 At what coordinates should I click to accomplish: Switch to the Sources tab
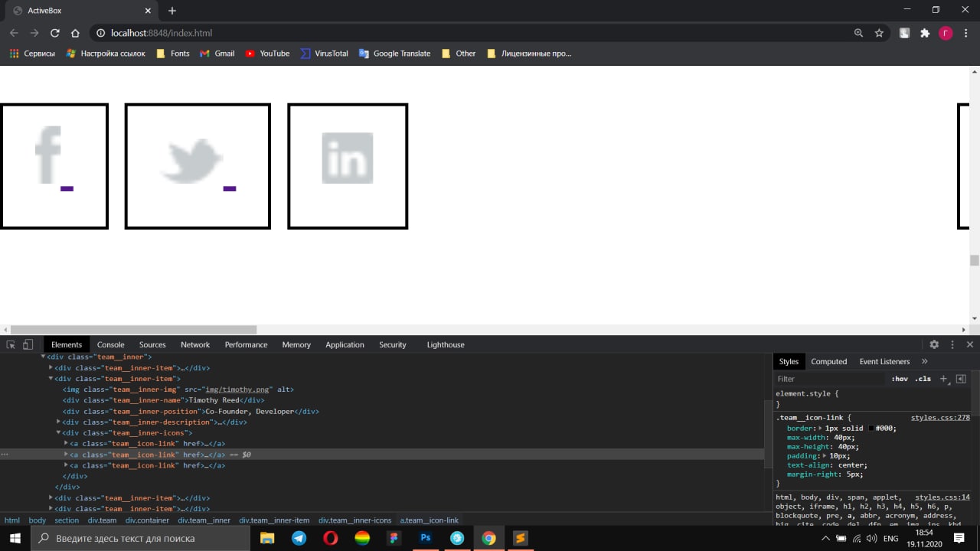click(x=152, y=344)
